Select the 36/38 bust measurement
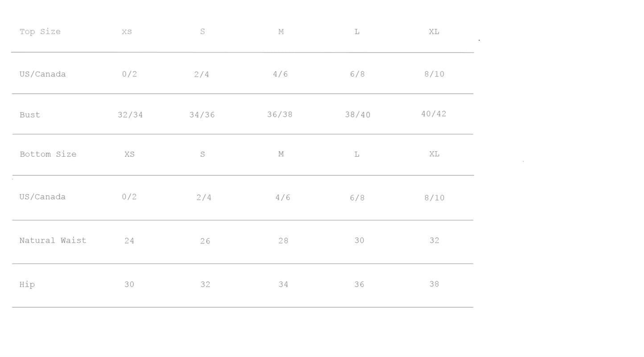 [x=280, y=114]
